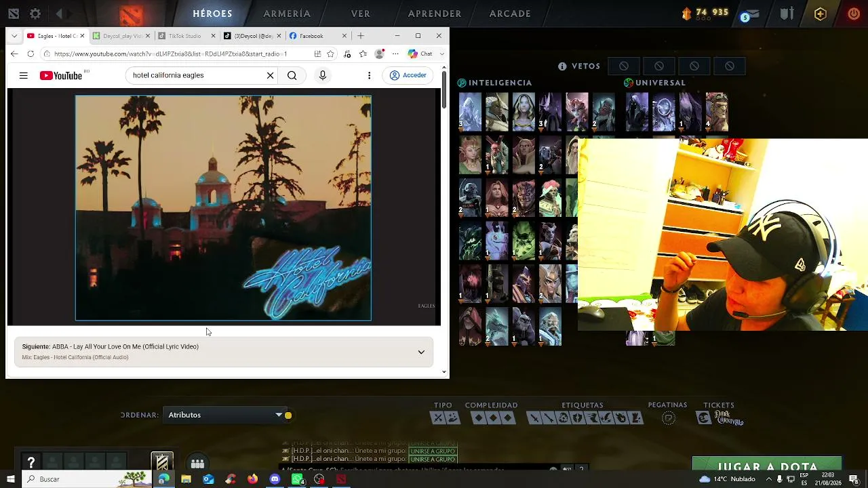Switch to Deycol_play browser tab

point(123,36)
